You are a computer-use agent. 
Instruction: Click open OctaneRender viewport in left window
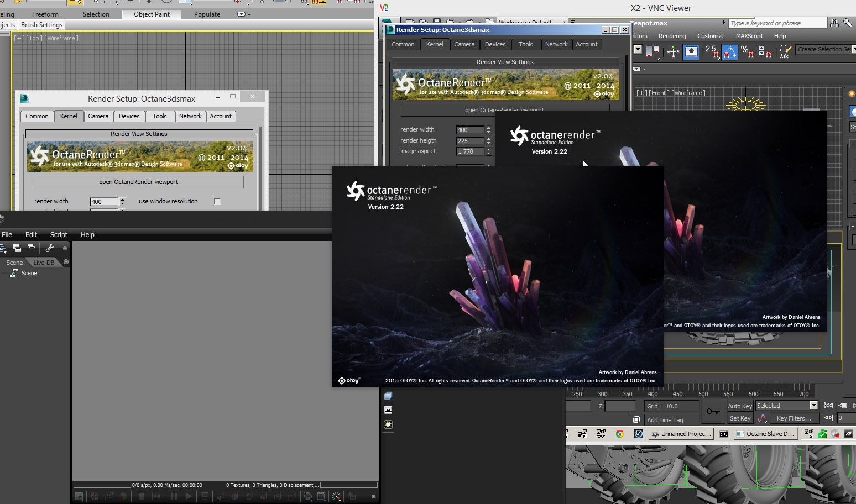coord(138,182)
